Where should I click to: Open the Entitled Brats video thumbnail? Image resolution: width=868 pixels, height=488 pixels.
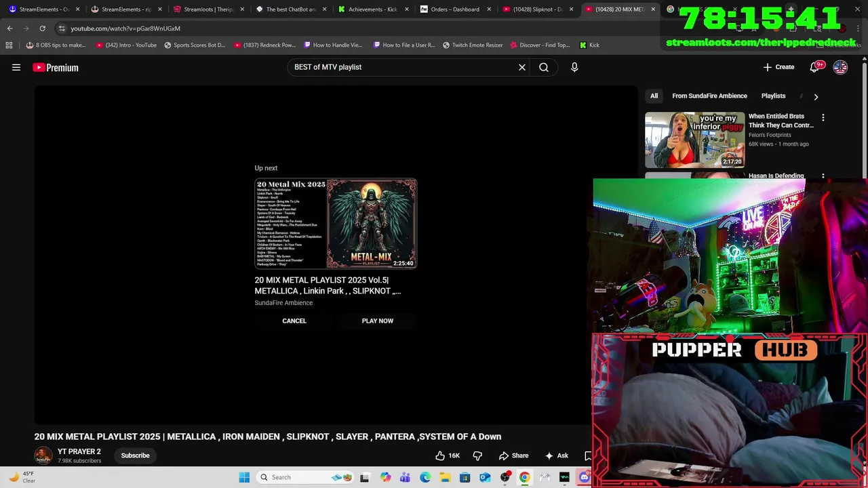pos(694,140)
